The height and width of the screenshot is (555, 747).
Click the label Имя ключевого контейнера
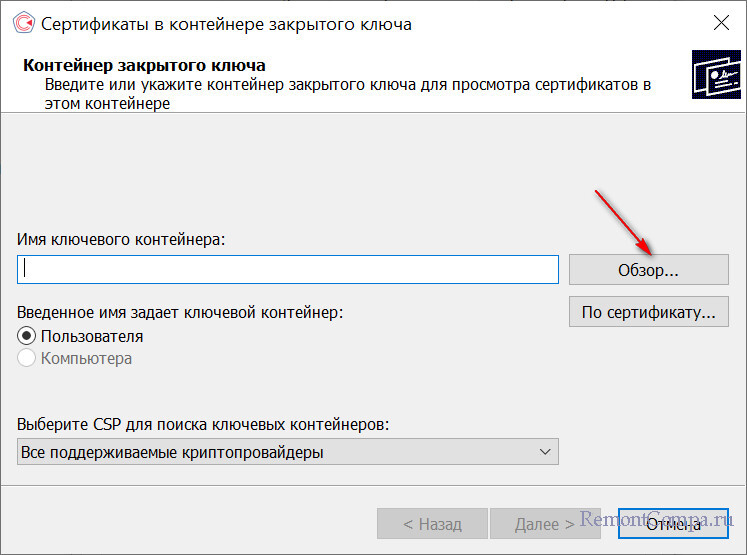[x=122, y=239]
